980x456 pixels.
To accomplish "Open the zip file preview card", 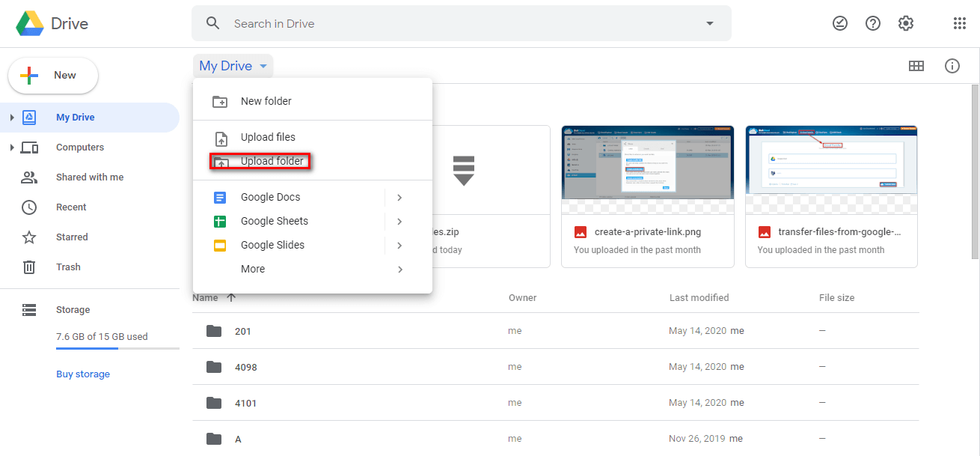I will click(491, 197).
